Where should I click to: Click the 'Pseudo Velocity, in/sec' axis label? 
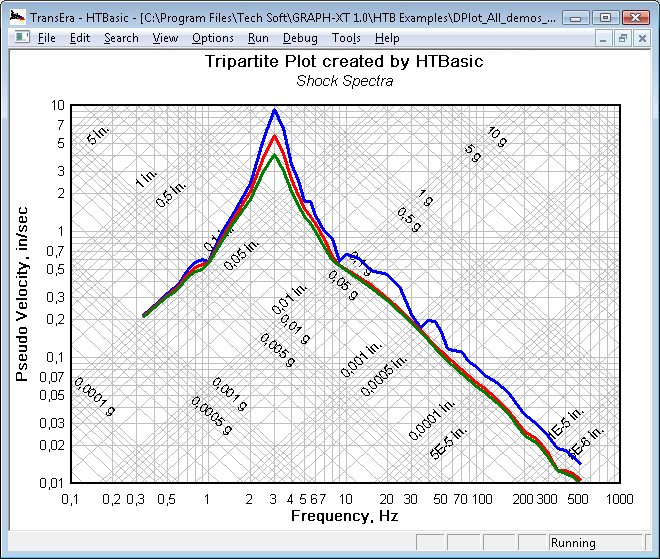pos(22,294)
